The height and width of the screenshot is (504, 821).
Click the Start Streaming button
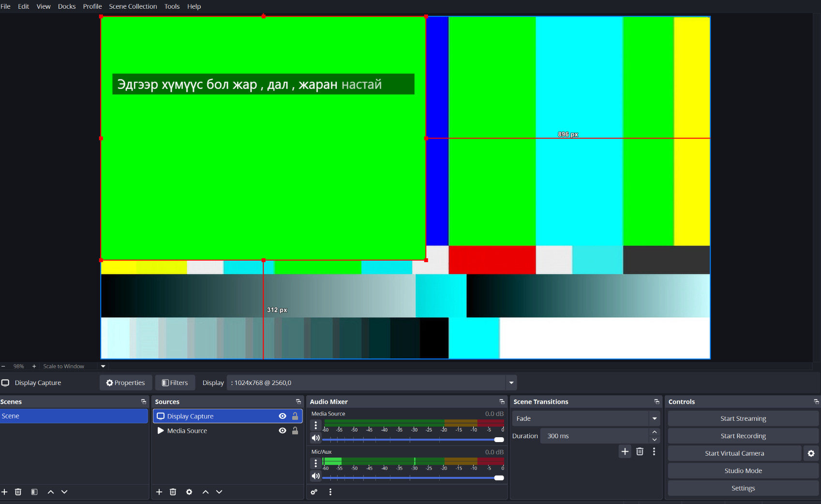(743, 418)
